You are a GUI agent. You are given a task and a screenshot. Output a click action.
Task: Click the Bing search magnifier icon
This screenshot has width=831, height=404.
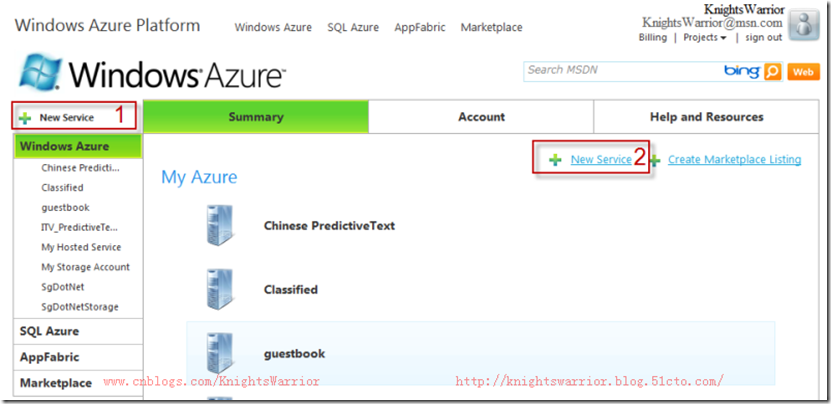click(772, 71)
